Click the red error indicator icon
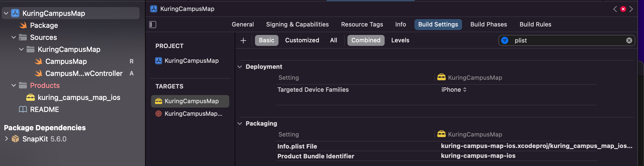Screen dimensions: 644x166 tap(623, 9)
